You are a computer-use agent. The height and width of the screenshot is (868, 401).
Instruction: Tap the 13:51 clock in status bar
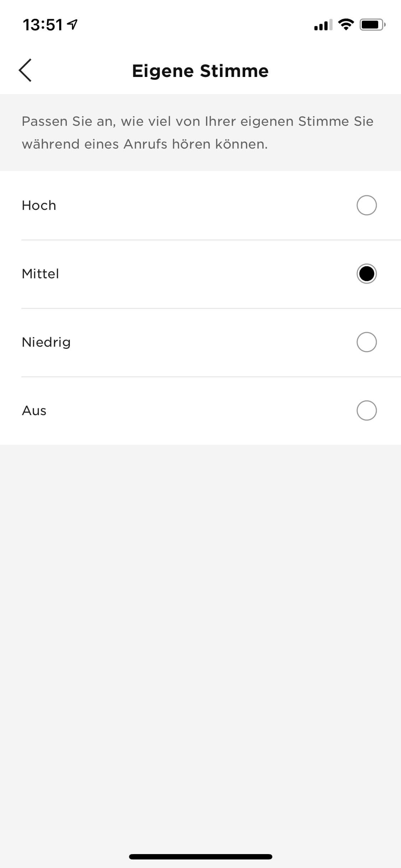coord(43,25)
